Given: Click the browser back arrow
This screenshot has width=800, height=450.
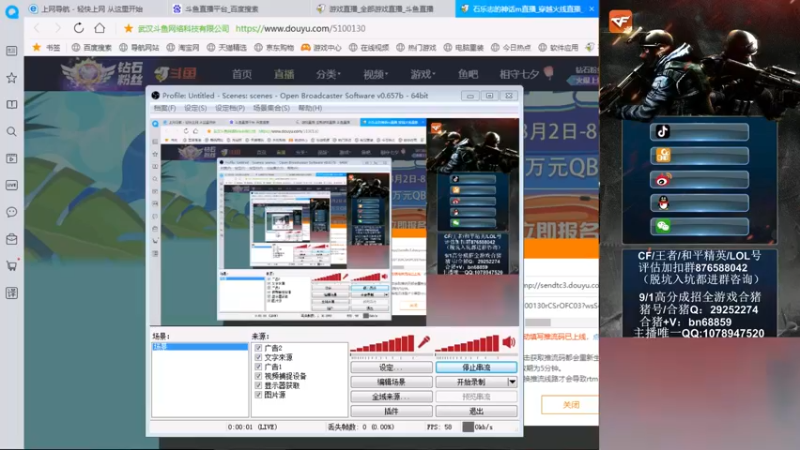Looking at the screenshot, I should click(37, 28).
